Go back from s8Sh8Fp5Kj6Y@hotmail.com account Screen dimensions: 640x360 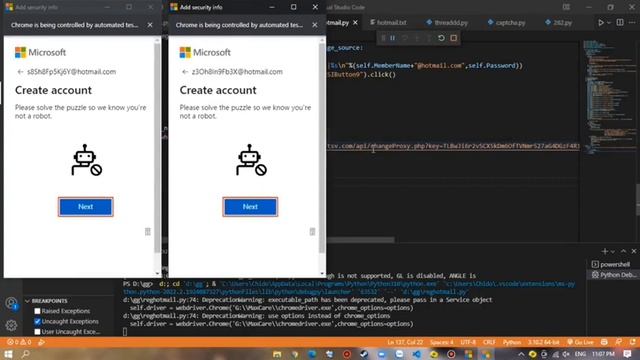click(x=20, y=72)
